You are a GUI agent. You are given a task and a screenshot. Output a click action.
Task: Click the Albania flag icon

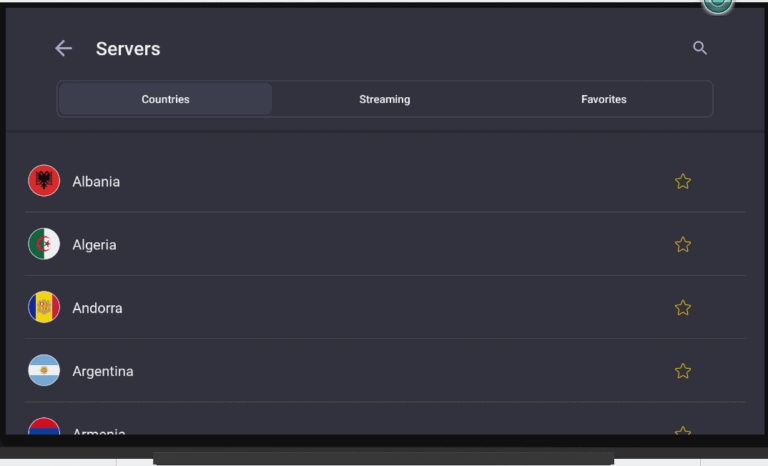pos(44,181)
